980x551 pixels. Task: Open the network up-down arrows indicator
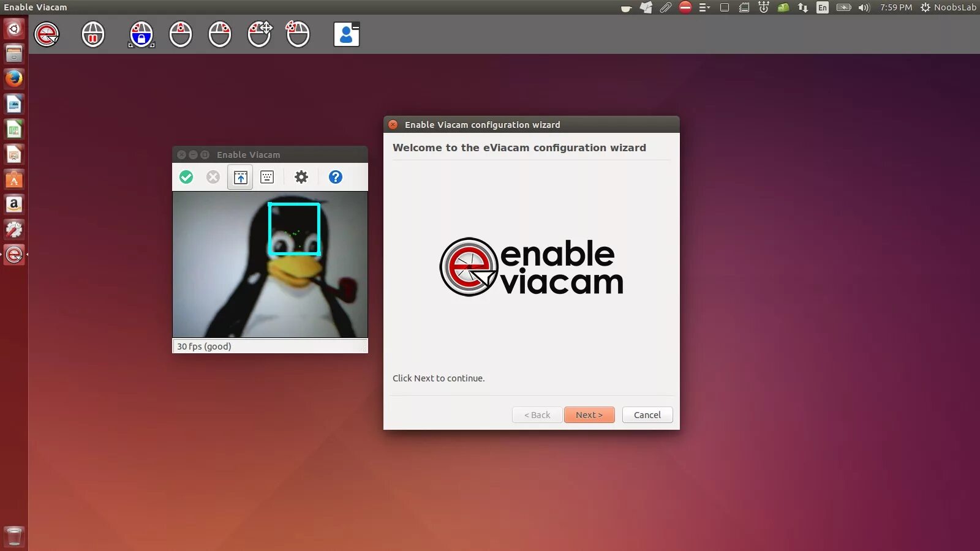(802, 7)
